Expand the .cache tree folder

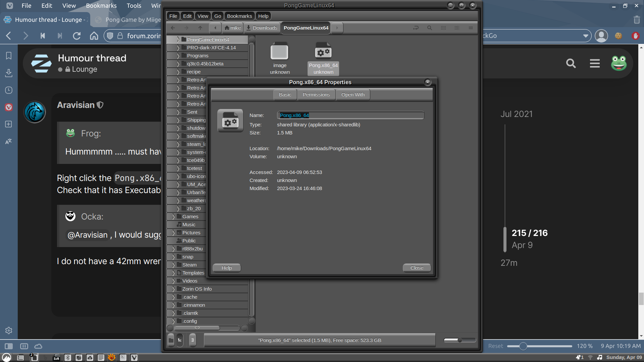(173, 297)
